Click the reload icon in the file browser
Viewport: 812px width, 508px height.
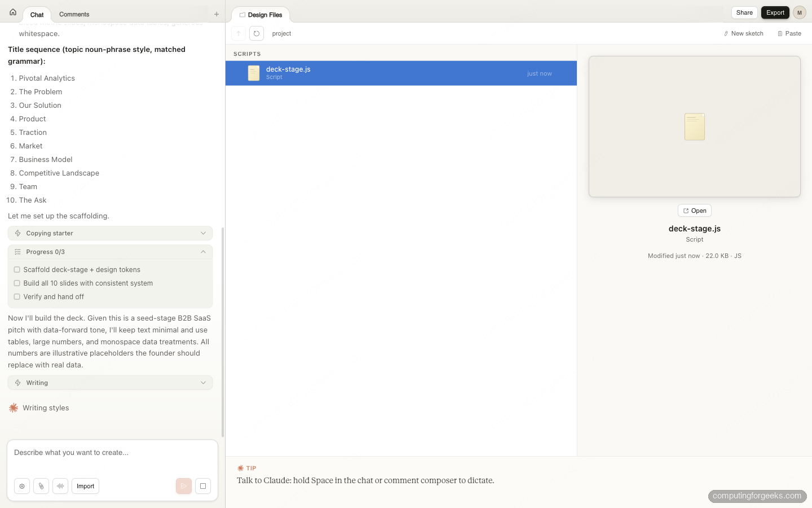(x=257, y=33)
